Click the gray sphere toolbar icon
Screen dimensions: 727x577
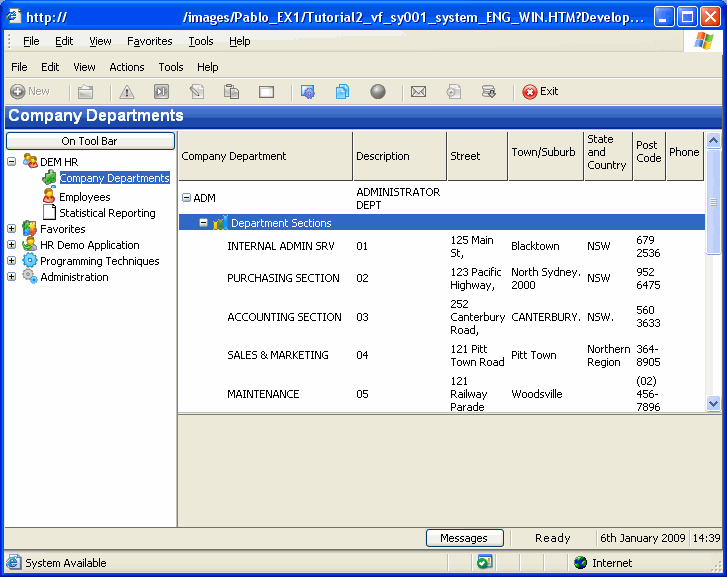378,92
